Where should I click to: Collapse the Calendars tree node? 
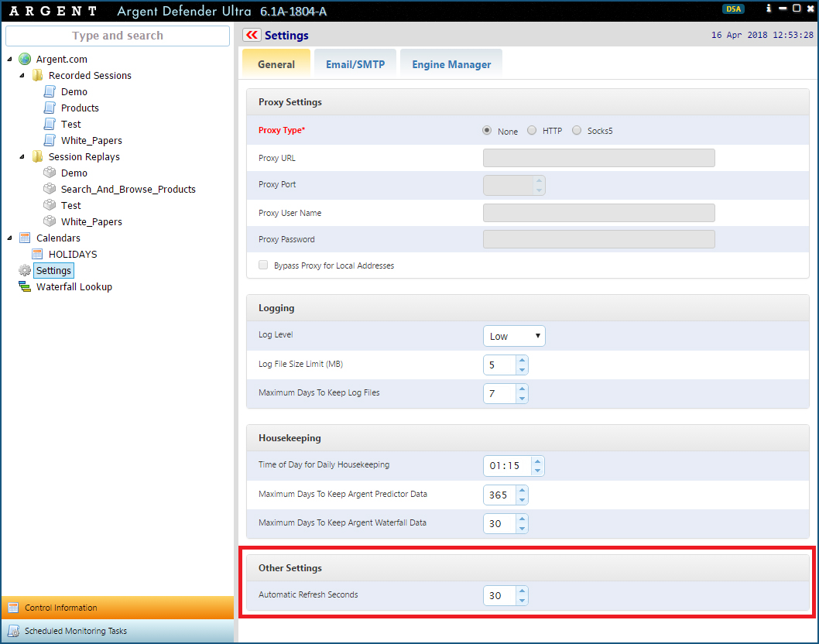pos(9,238)
